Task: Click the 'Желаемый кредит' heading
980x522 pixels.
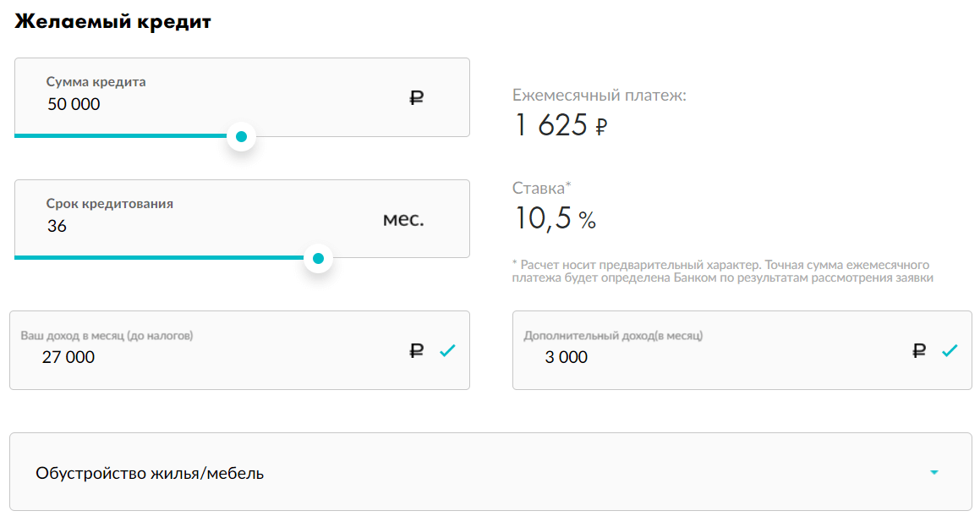Action: pyautogui.click(x=112, y=22)
